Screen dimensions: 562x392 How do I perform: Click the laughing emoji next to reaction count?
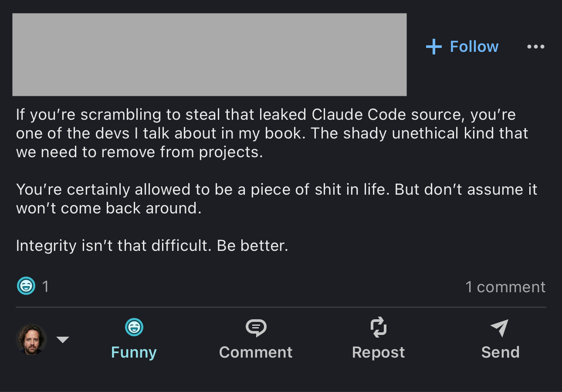(26, 286)
